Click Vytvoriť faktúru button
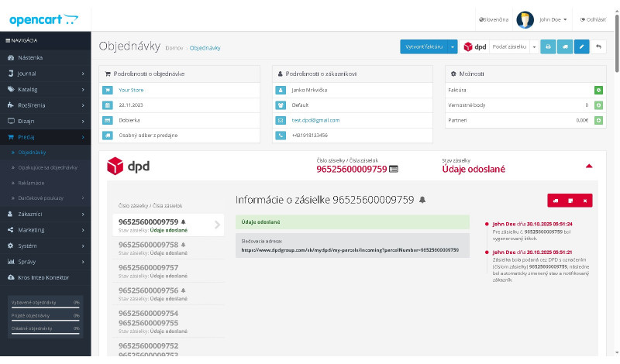The height and width of the screenshot is (364, 620). coord(424,46)
